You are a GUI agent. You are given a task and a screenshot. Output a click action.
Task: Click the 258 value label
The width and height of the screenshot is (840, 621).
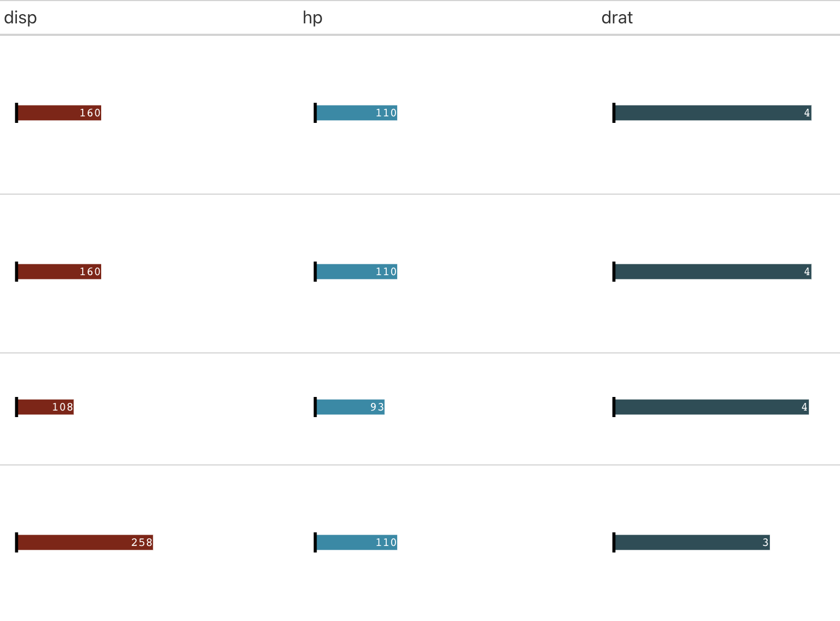coord(142,543)
